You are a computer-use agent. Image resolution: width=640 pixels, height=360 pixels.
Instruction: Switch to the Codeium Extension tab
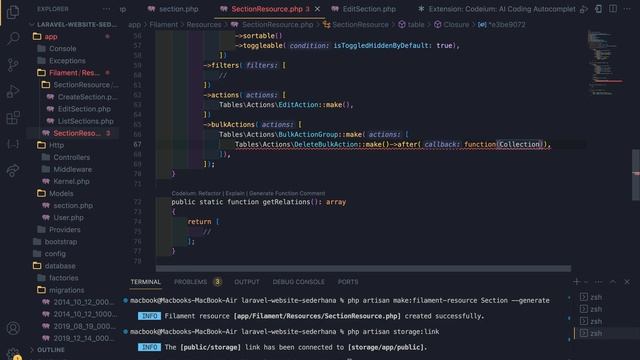tap(496, 9)
